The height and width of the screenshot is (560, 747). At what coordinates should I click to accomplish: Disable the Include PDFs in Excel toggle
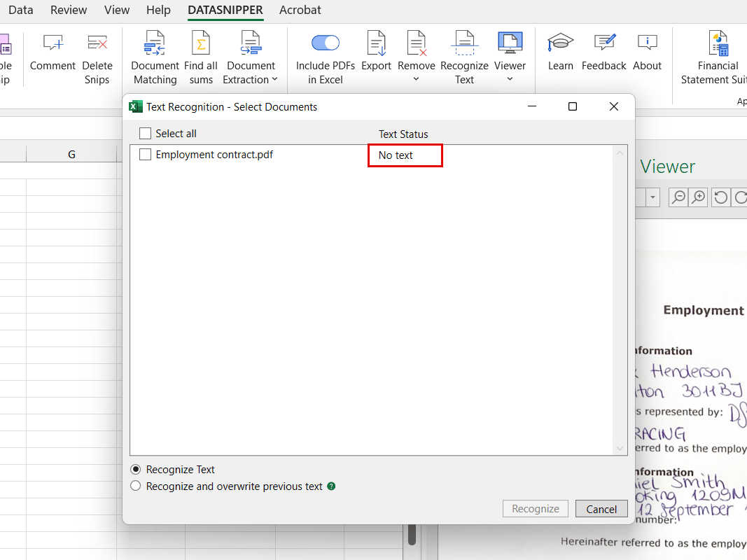[x=325, y=42]
